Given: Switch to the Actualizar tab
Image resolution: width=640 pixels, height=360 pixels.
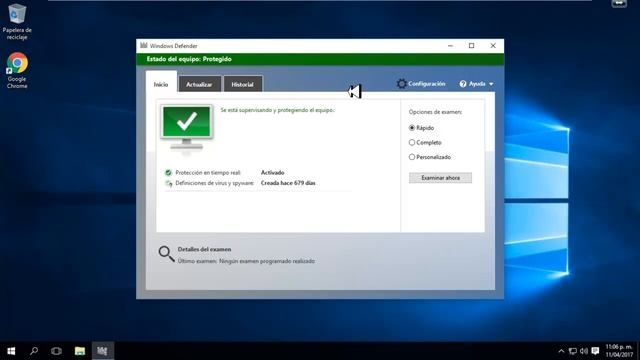Looking at the screenshot, I should point(200,84).
